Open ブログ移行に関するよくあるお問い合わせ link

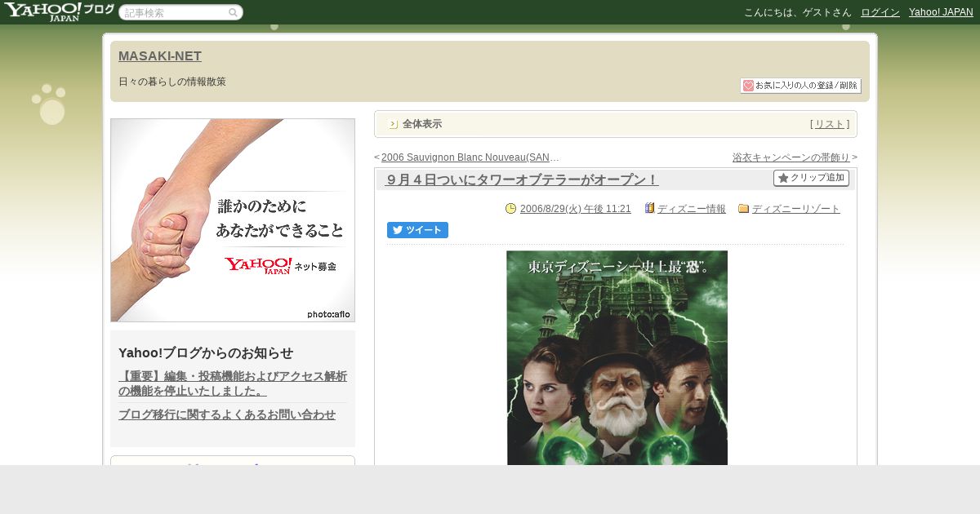(227, 414)
